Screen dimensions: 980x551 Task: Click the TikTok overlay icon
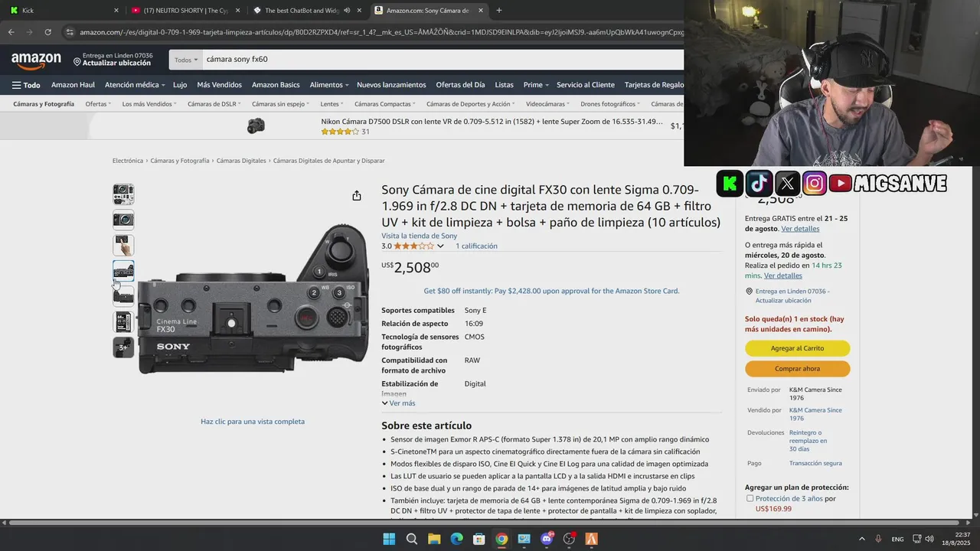[x=758, y=184]
